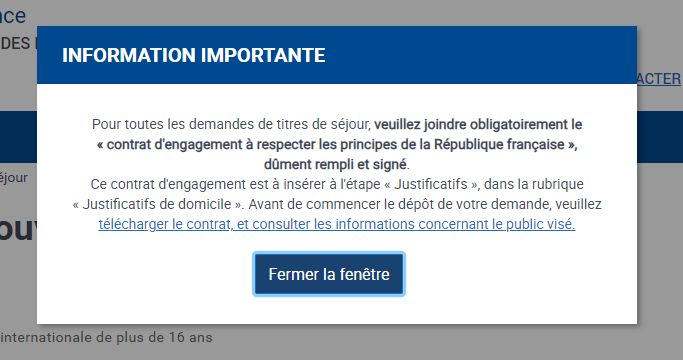Screen dimensions: 683x360
Task: Click the dark navigation band left of dialog
Action: tap(18, 137)
